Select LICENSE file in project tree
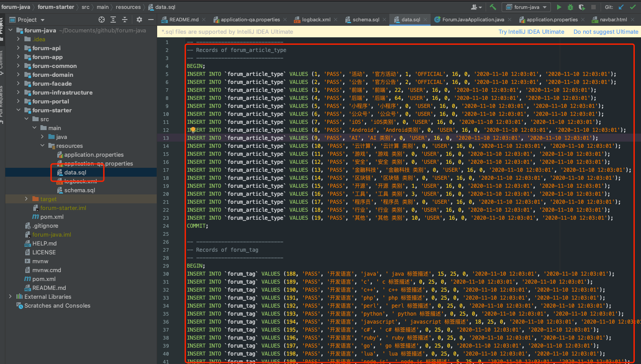 (44, 252)
